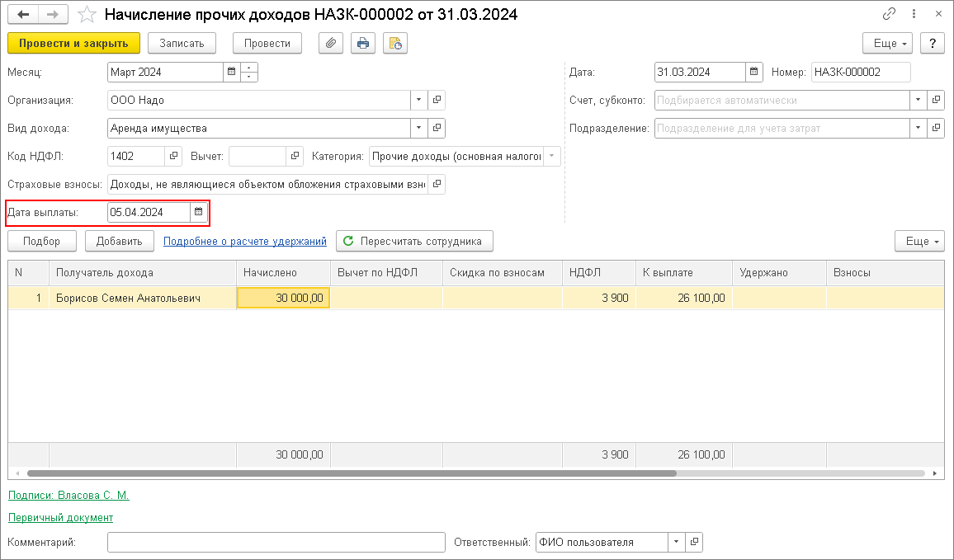Open the Организация item card icon

point(437,100)
